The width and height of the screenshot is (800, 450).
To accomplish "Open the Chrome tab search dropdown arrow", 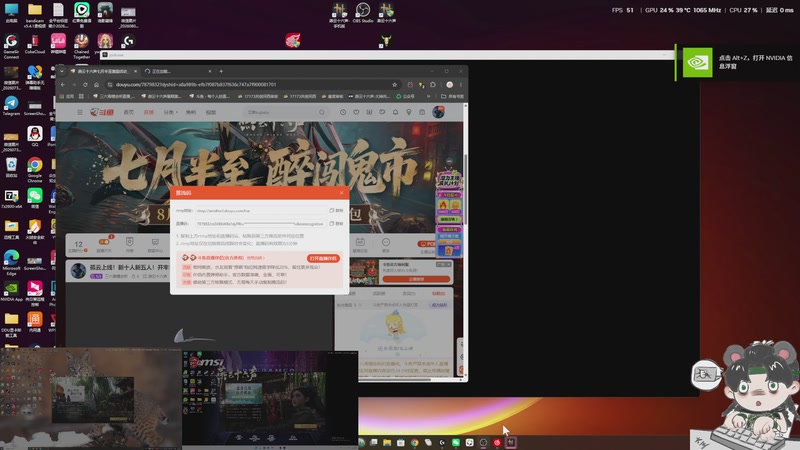I will click(62, 71).
